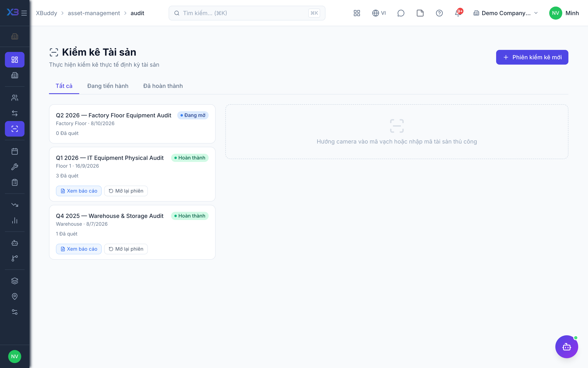This screenshot has width=588, height=368.
Task: Select the Tất cả tab
Action: (x=64, y=86)
